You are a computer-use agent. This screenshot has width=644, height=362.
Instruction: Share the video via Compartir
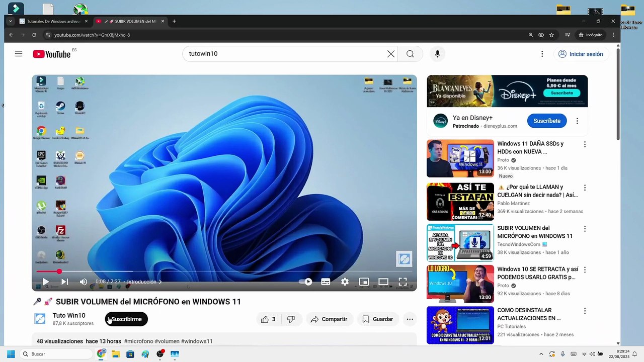click(x=329, y=319)
